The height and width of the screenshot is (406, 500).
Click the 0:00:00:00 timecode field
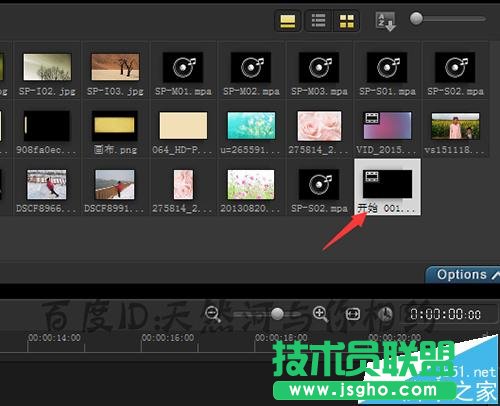tap(445, 314)
